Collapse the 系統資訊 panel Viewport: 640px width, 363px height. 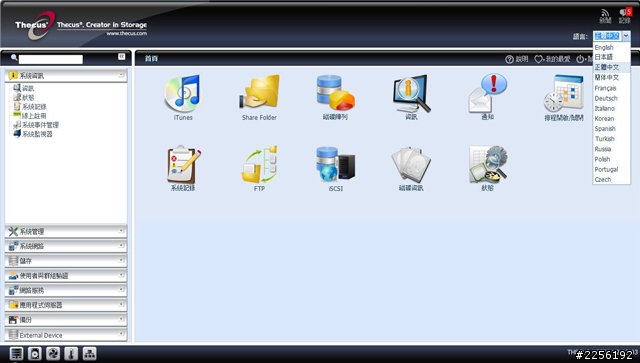[121, 75]
